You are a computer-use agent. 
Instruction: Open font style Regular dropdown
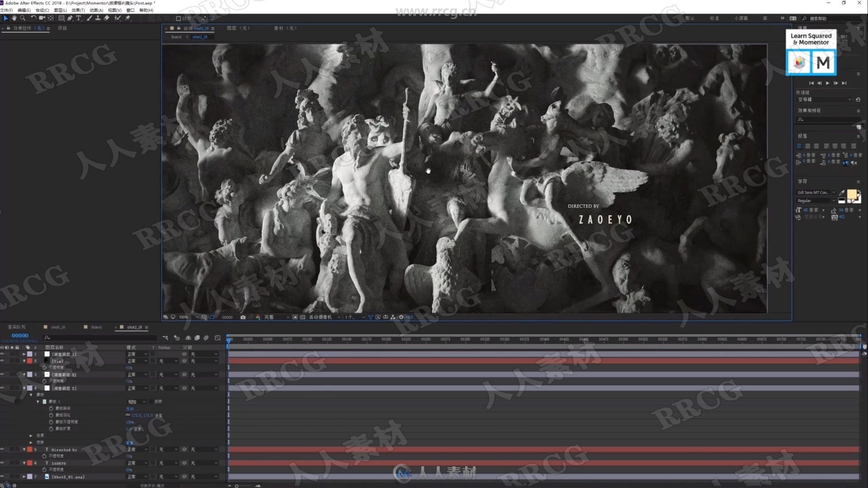pyautogui.click(x=816, y=201)
